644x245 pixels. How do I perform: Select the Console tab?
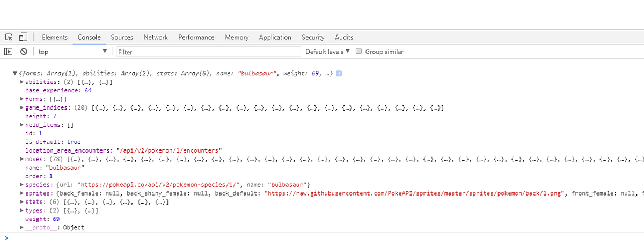tap(89, 37)
